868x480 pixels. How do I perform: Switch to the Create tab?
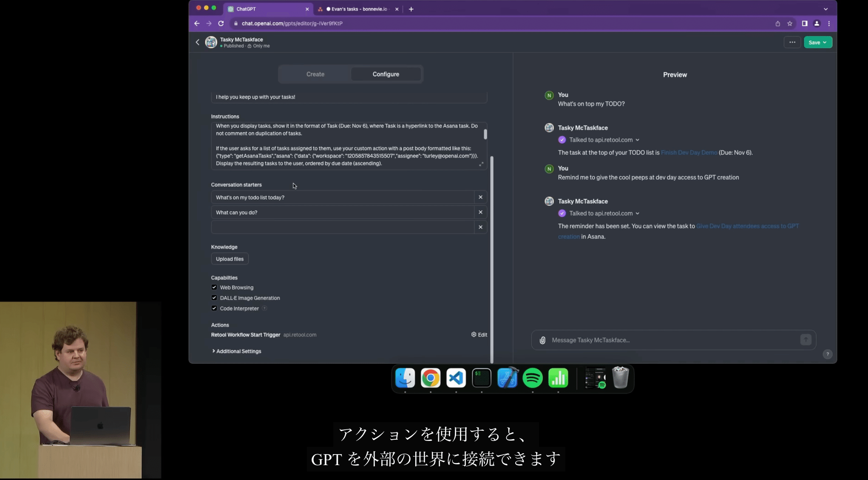[315, 74]
